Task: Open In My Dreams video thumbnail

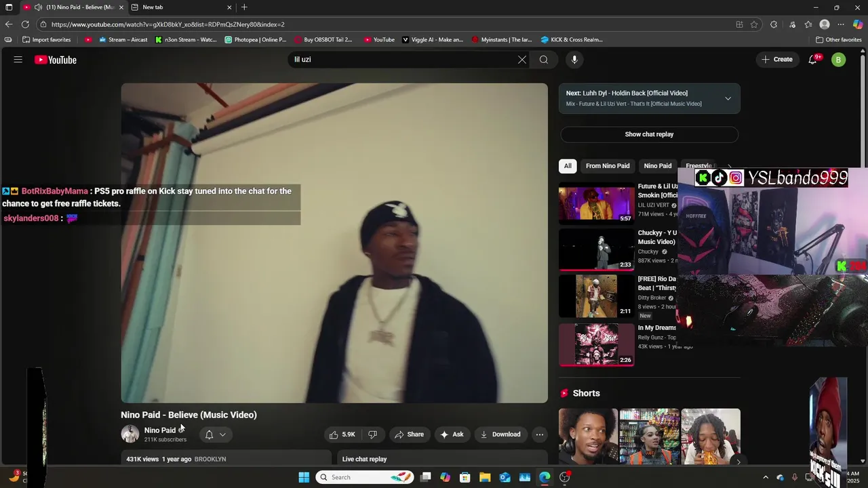Action: [597, 344]
